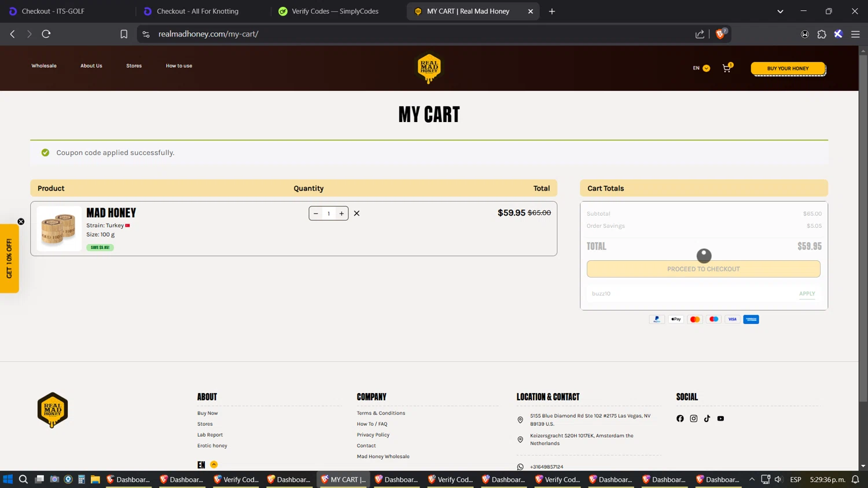The height and width of the screenshot is (488, 868).
Task: Open the Stores menu item
Action: pyautogui.click(x=134, y=66)
